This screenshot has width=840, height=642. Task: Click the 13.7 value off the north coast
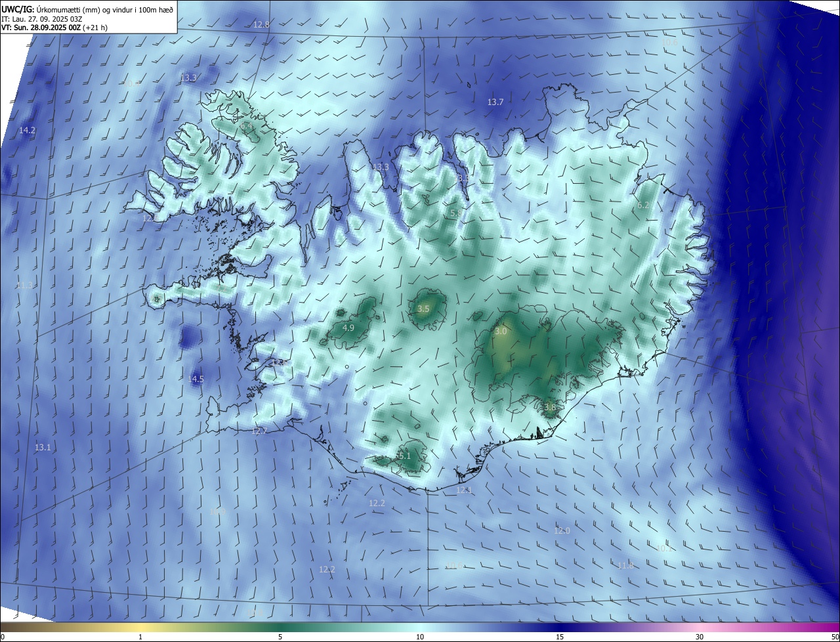(x=495, y=102)
